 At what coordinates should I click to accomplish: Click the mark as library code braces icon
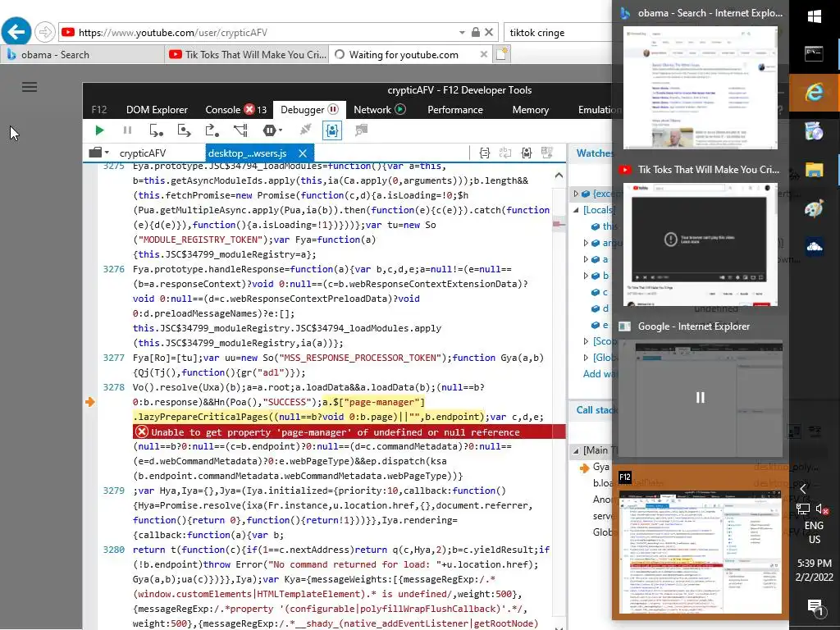click(527, 153)
